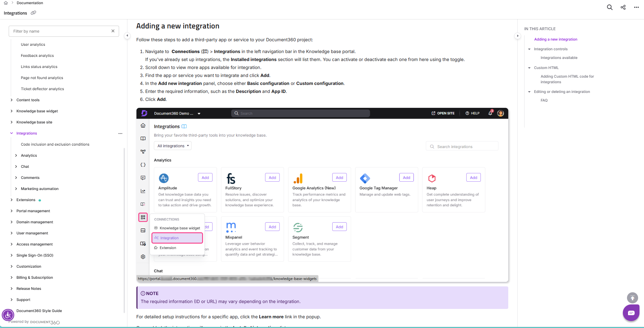Expand the Customization category
Screen dimensions: 644x328
click(12, 266)
